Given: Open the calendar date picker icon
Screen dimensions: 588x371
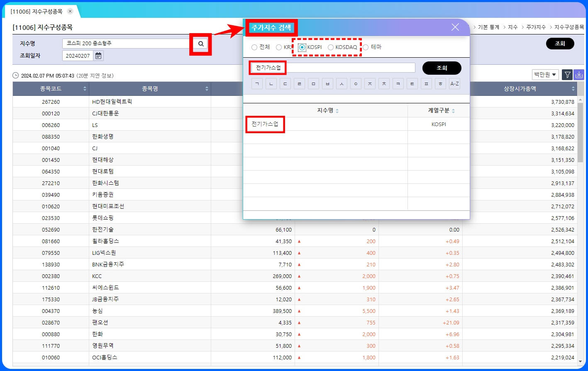Looking at the screenshot, I should 98,56.
